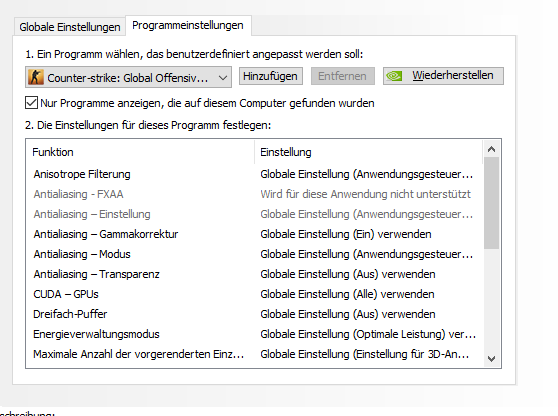558x416 pixels.
Task: Switch to the Globale Einstellungen tab
Action: pyautogui.click(x=70, y=27)
